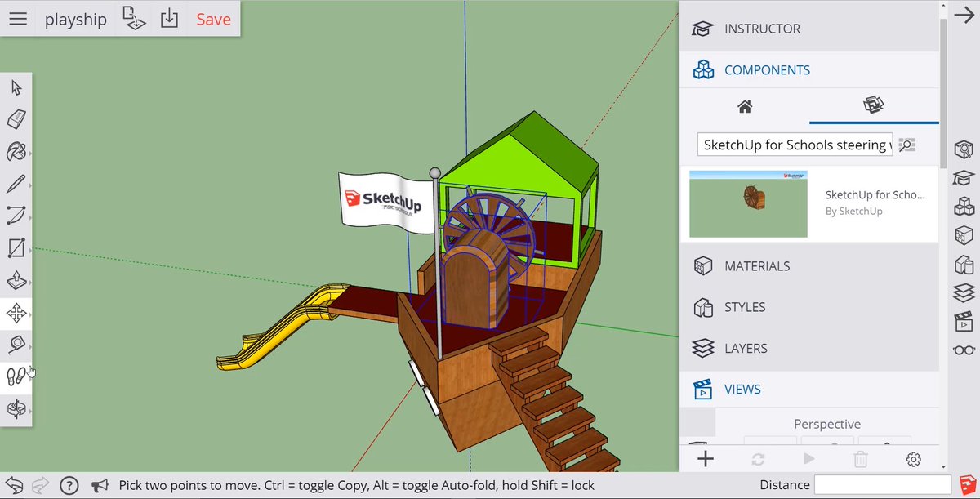Click the search icon beside search field
The width and height of the screenshot is (980, 499).
906,145
